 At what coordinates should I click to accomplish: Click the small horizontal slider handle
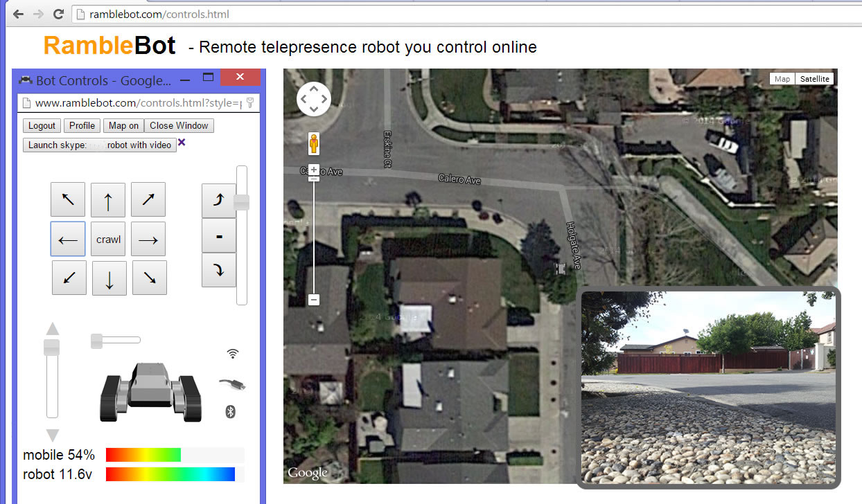[96, 340]
